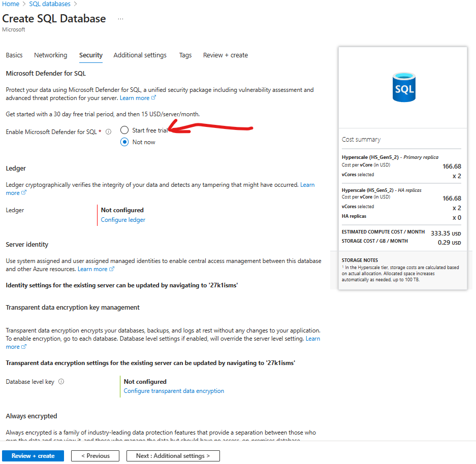Navigate to SQL databases breadcrumb
The image size is (476, 464).
tap(50, 4)
